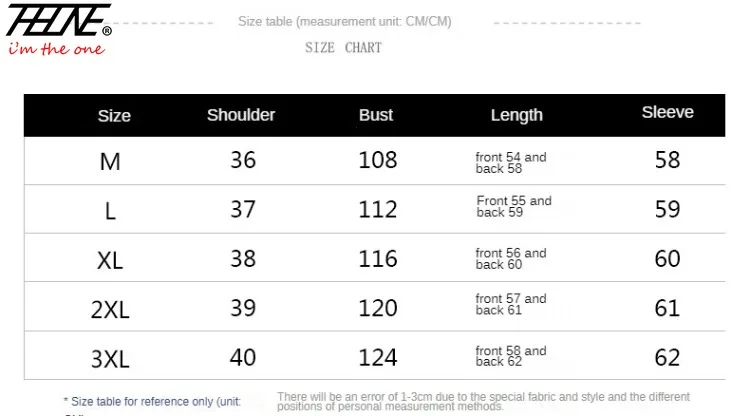Image resolution: width=750 pixels, height=416 pixels.
Task: Select the Length column header
Action: point(516,116)
